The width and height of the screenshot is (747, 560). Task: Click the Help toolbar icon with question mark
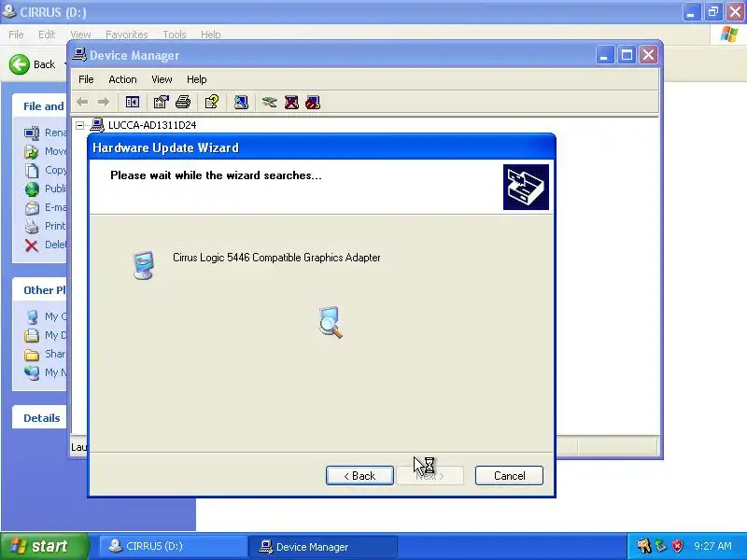coord(212,102)
